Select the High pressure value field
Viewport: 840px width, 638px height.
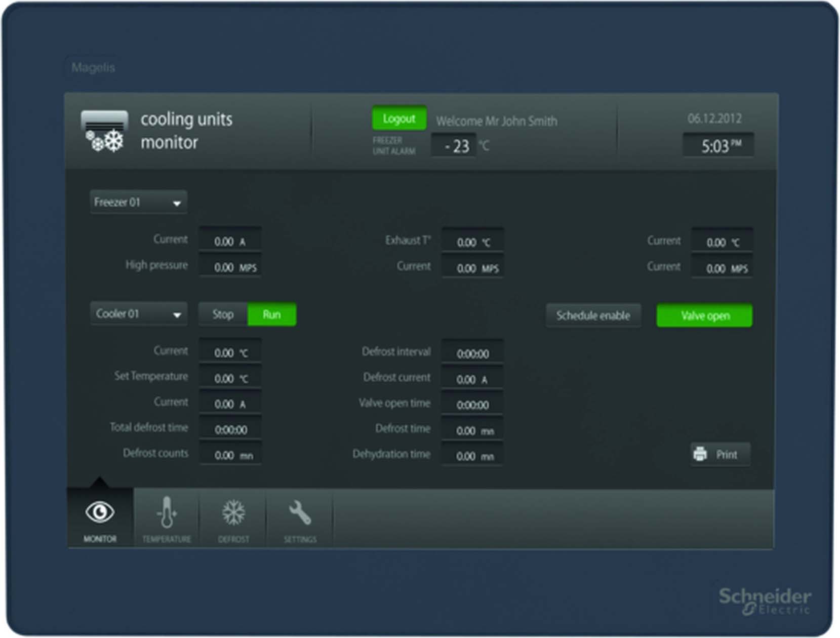pos(230,267)
